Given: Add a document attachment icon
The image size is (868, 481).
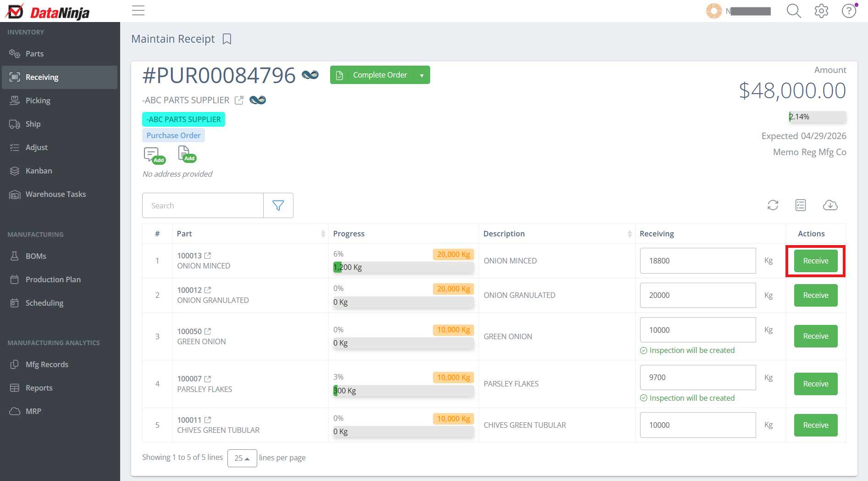Looking at the screenshot, I should pos(187,154).
